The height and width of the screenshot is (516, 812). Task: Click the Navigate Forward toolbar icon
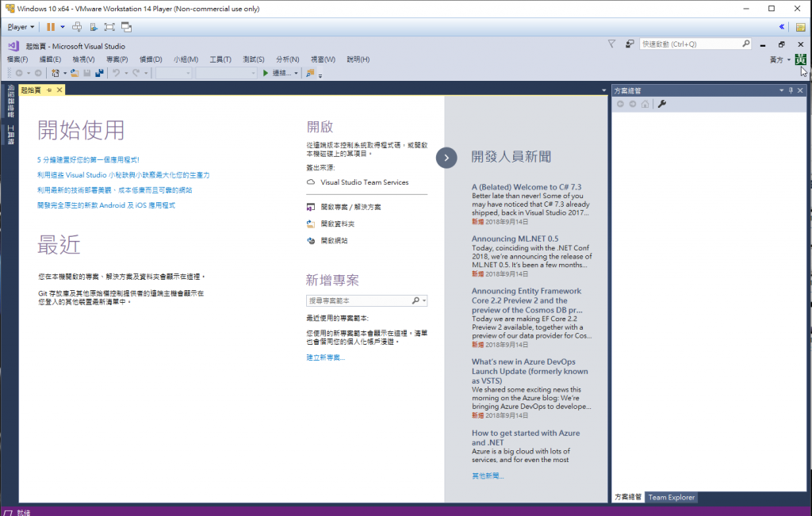[38, 73]
